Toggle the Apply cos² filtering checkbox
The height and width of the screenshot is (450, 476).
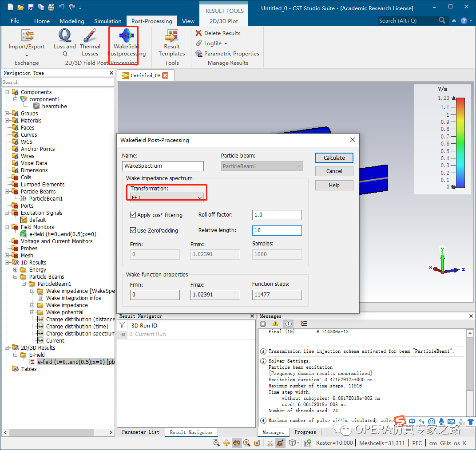(133, 215)
